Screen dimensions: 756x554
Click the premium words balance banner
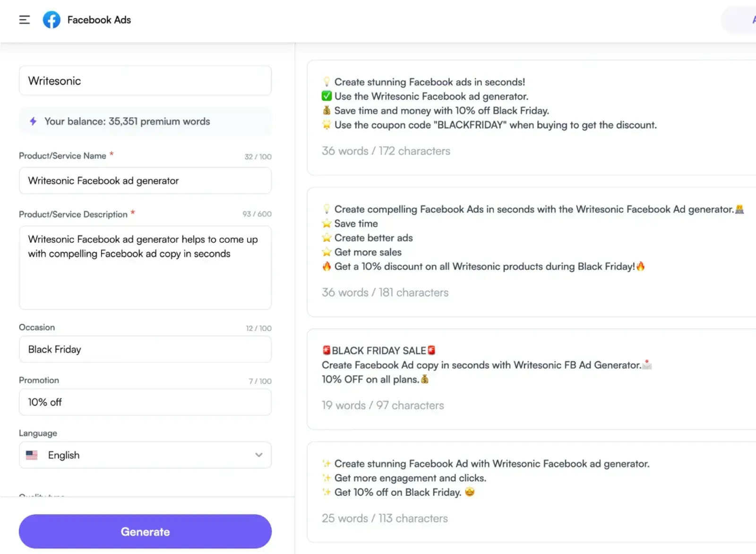click(x=145, y=121)
